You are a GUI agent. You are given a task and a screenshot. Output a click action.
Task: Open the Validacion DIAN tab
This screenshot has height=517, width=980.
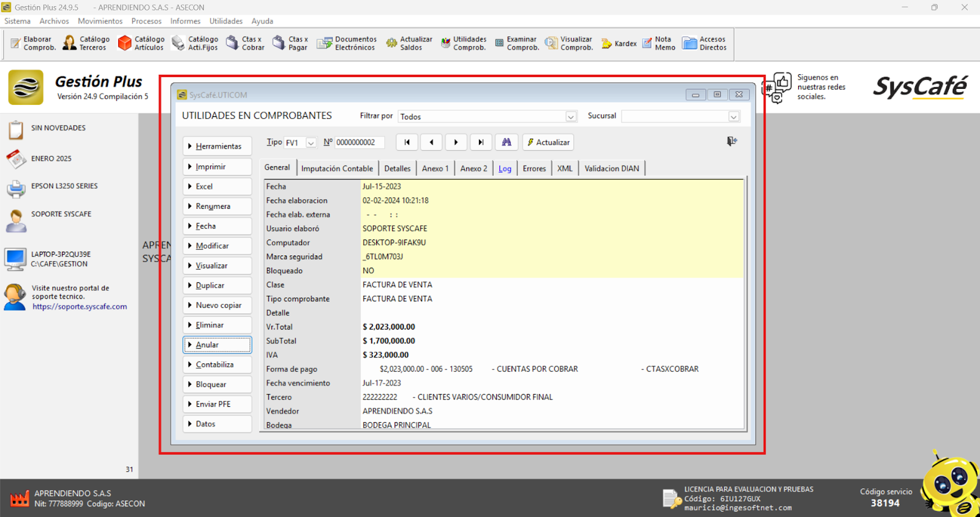(x=611, y=168)
